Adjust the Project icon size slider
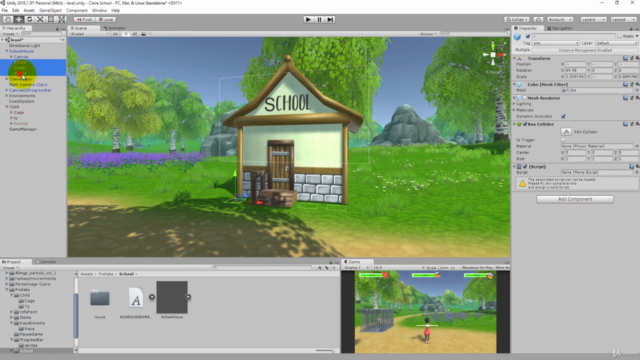Image resolution: width=640 pixels, height=360 pixels. click(325, 350)
